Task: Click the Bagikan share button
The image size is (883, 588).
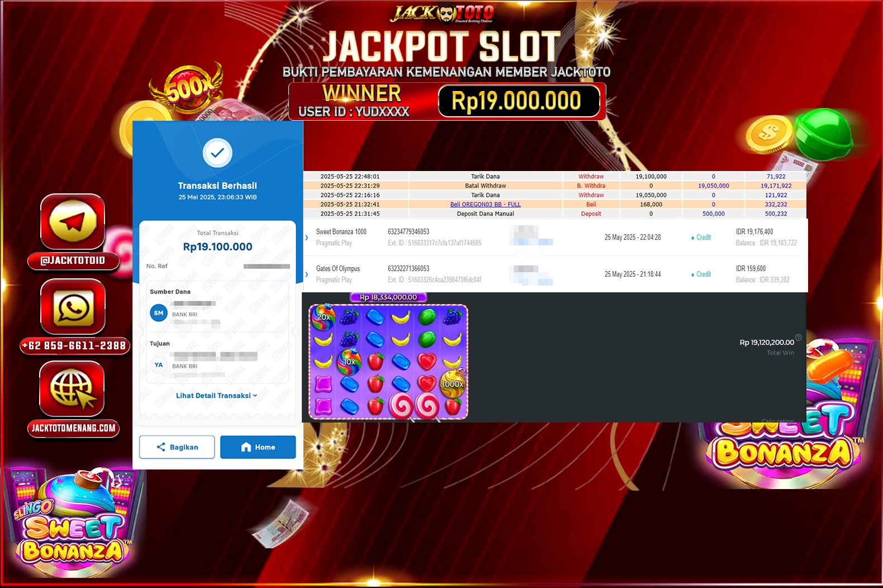Action: 177,447
